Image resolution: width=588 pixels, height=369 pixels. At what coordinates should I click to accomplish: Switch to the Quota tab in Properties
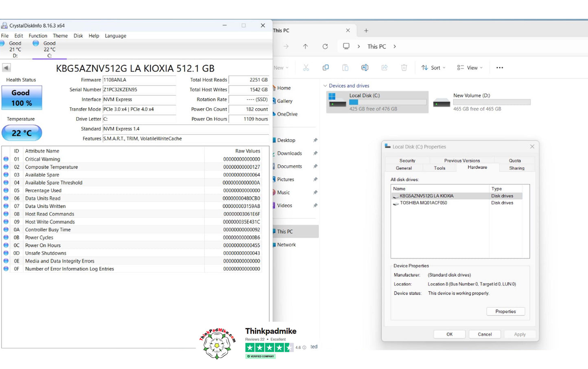click(515, 161)
